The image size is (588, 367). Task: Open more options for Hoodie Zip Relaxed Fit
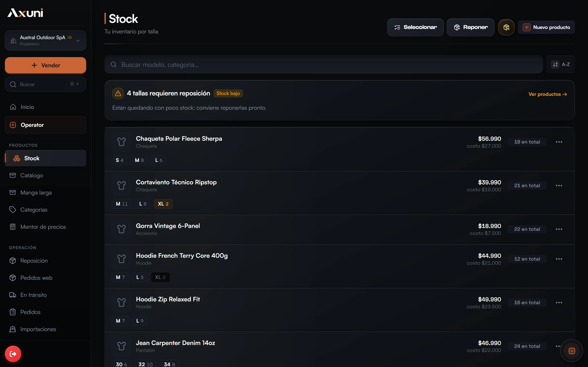(x=559, y=303)
